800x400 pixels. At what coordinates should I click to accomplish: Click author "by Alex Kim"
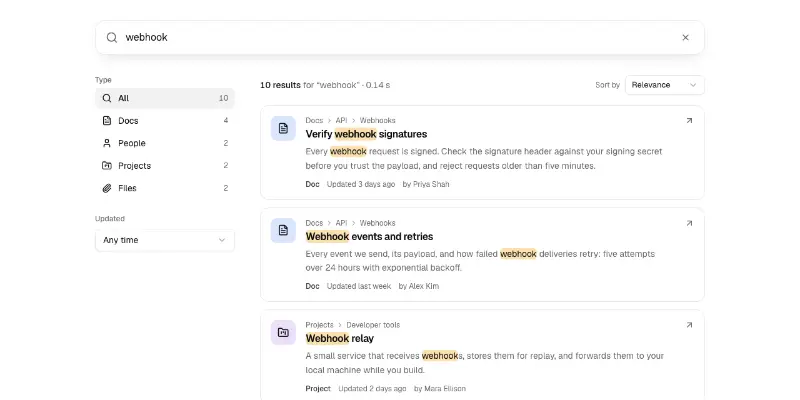[419, 286]
